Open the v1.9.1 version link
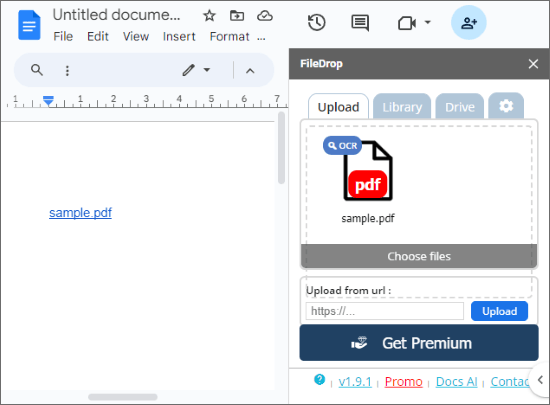This screenshot has height=405, width=550. click(355, 382)
